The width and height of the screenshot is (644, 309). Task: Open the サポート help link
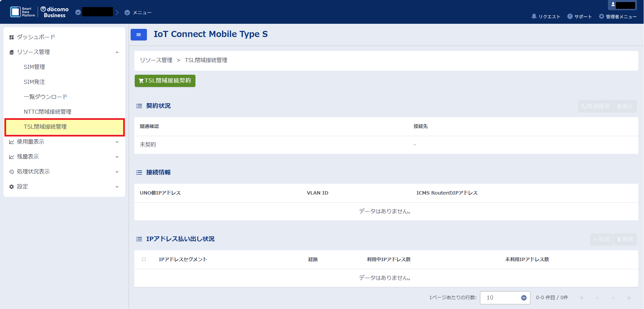[x=580, y=16]
